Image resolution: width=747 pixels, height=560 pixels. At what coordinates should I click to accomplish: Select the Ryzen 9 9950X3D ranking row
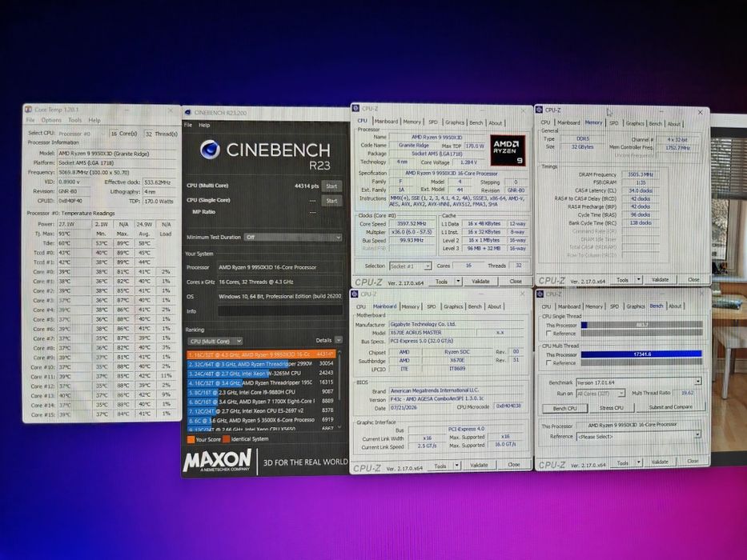pyautogui.click(x=261, y=354)
